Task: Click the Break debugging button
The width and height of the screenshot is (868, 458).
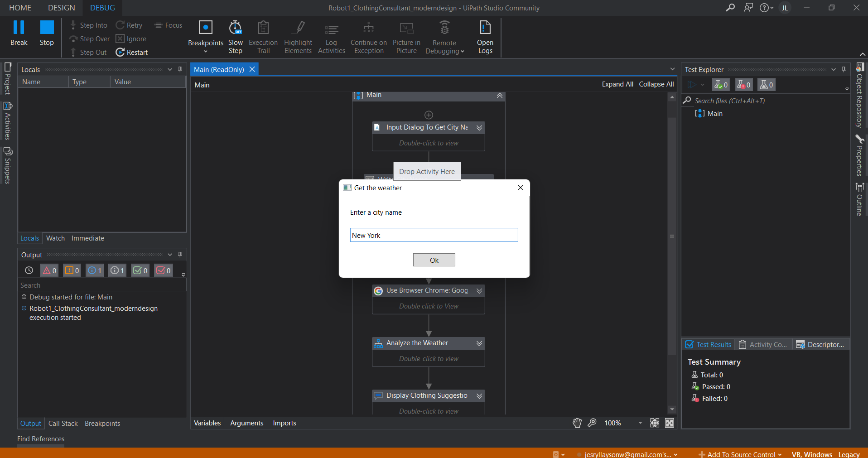Action: coord(19,33)
